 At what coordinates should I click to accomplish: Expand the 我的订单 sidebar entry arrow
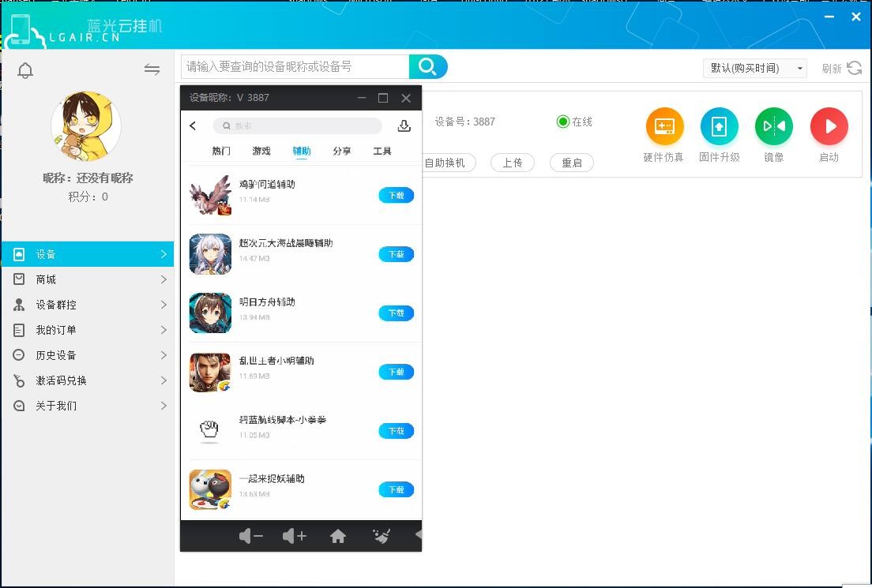click(163, 330)
